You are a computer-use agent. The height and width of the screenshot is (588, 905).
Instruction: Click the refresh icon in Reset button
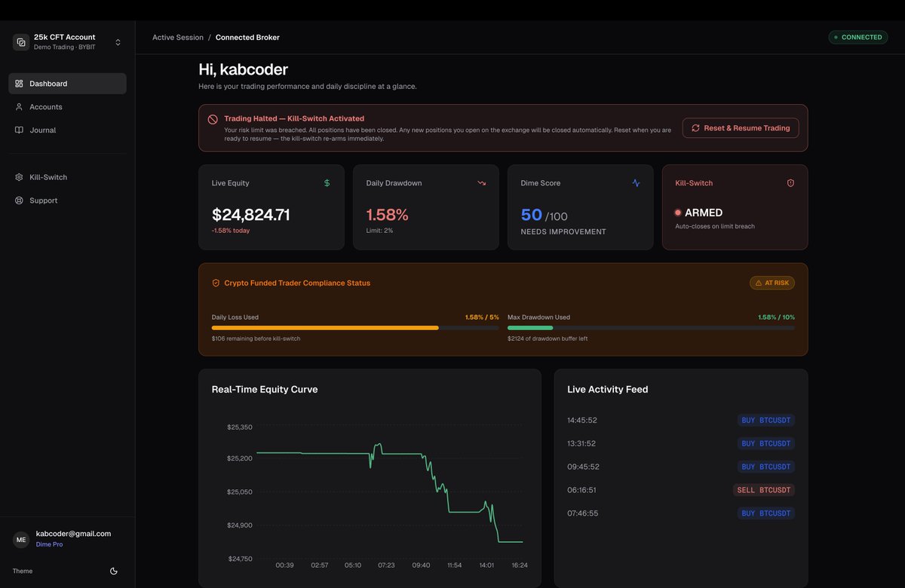(695, 128)
